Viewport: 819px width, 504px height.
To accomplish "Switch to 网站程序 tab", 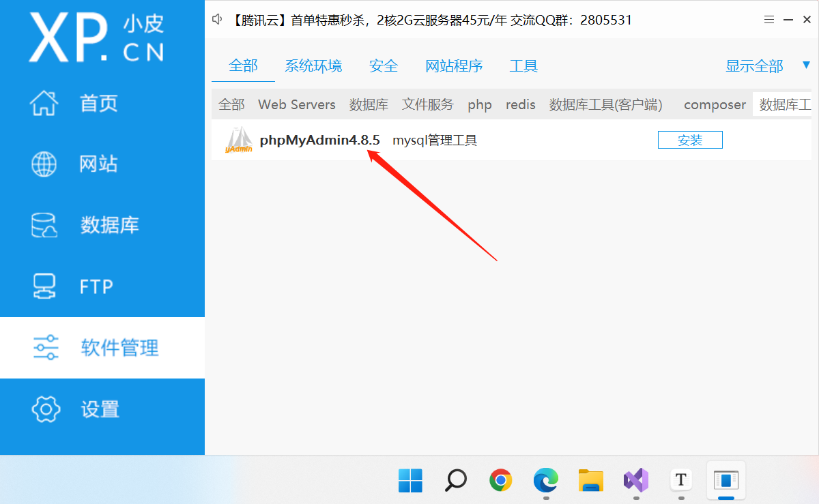I will click(454, 66).
